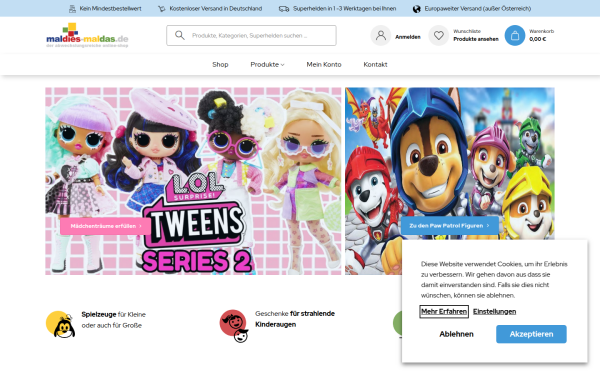Image resolution: width=600 pixels, height=375 pixels.
Task: Click the heart wishlist icon
Action: (439, 36)
